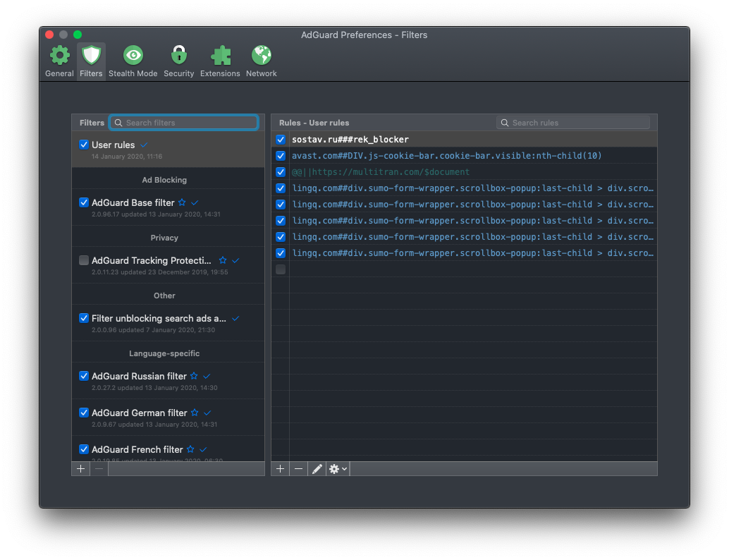
Task: Click the Search filters input field
Action: pos(183,123)
